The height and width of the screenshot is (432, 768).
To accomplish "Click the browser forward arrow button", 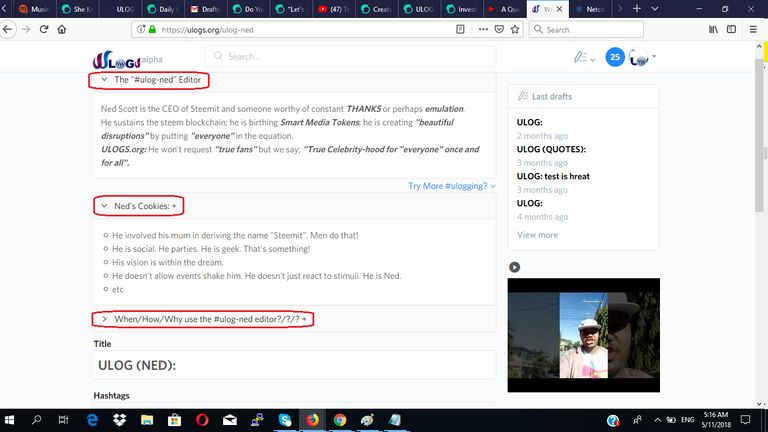I will (x=25, y=29).
